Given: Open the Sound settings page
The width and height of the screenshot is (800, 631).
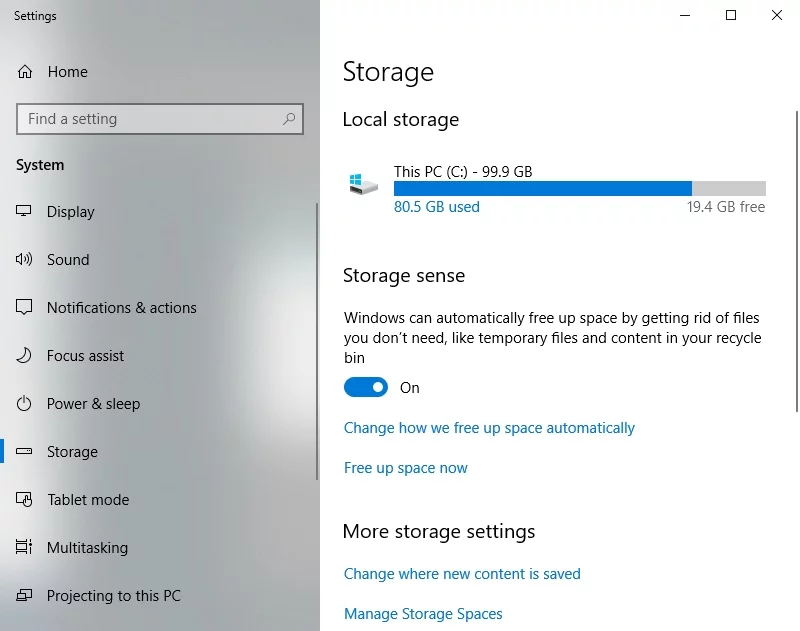Looking at the screenshot, I should click(x=68, y=260).
